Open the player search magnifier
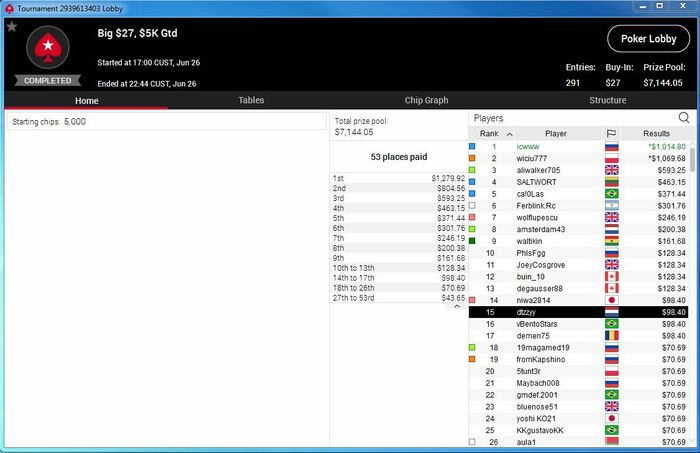700x453 pixels. click(x=683, y=118)
